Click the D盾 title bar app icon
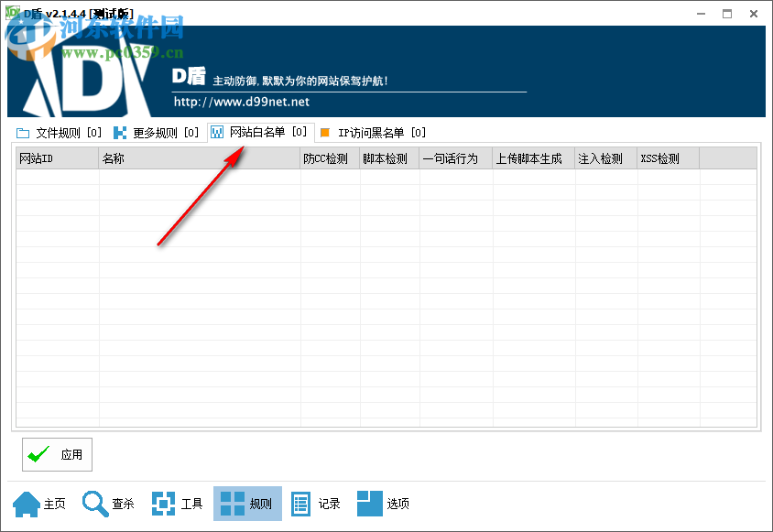Screen dimensions: 773x532 tap(13, 14)
